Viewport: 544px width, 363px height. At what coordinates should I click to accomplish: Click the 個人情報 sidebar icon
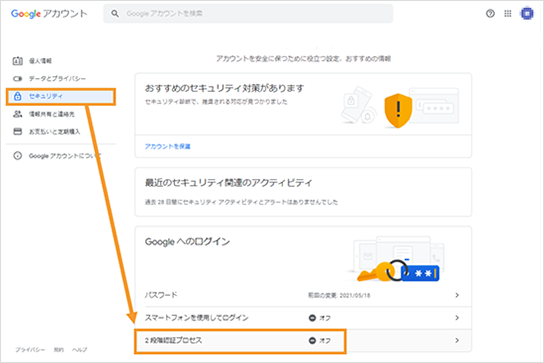pos(17,61)
